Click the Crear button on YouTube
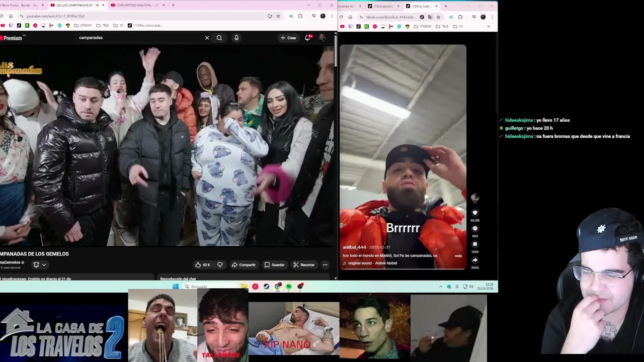The height and width of the screenshot is (362, 644). [288, 38]
